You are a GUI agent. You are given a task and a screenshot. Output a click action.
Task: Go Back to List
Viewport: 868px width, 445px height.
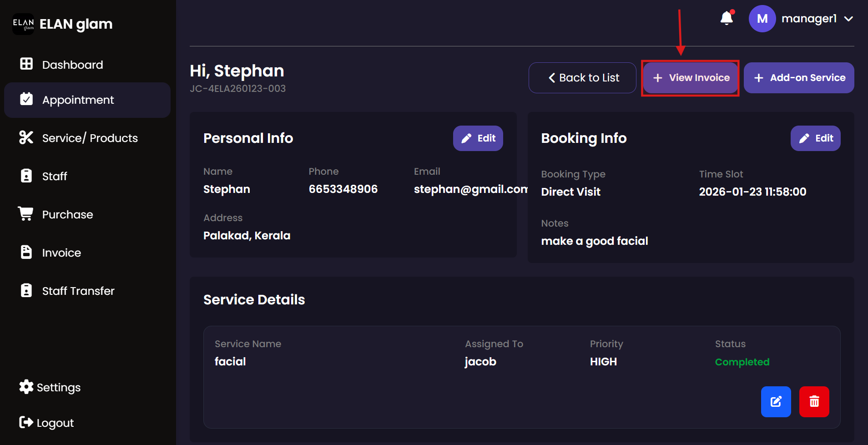point(582,78)
